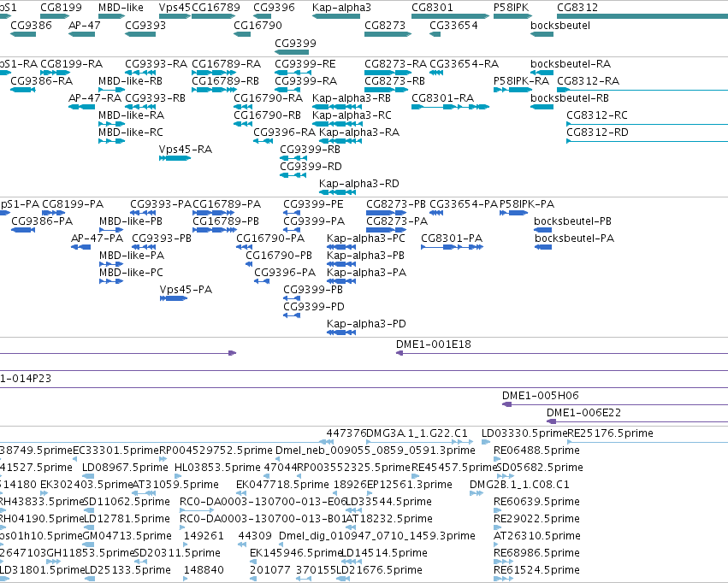This screenshot has width=728, height=583.
Task: Open the CG9399-RE transcript label
Action: [x=305, y=63]
